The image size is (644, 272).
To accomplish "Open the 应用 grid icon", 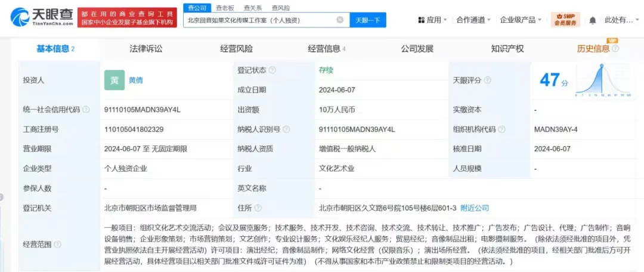I will (421, 20).
